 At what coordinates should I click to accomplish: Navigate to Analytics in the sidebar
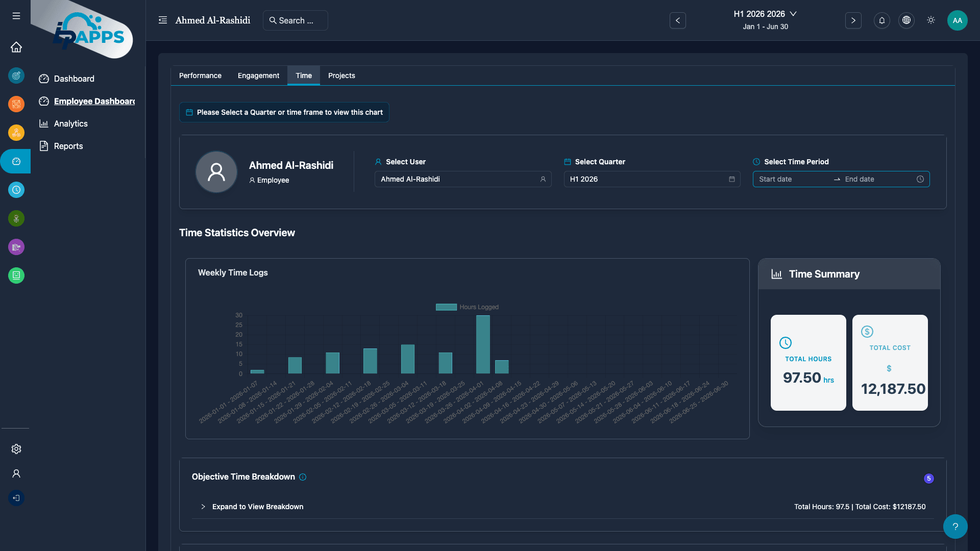coord(71,123)
